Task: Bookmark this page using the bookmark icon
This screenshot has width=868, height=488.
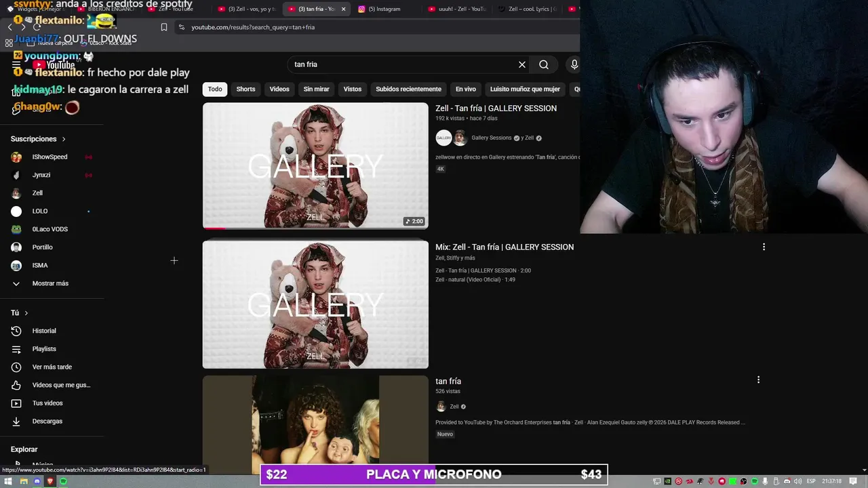Action: click(164, 27)
